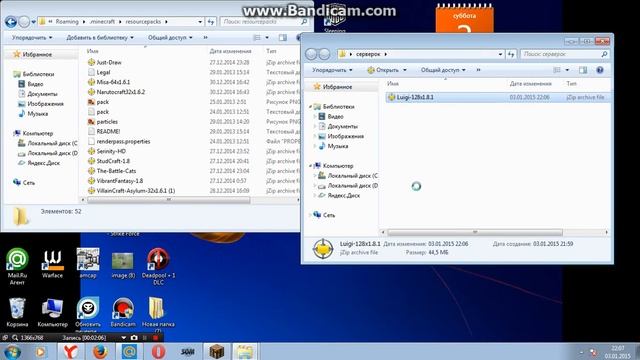Screen dimensions: 640x360
Task: Open the Recycle Bin (Корзина) icon
Action: point(17,312)
